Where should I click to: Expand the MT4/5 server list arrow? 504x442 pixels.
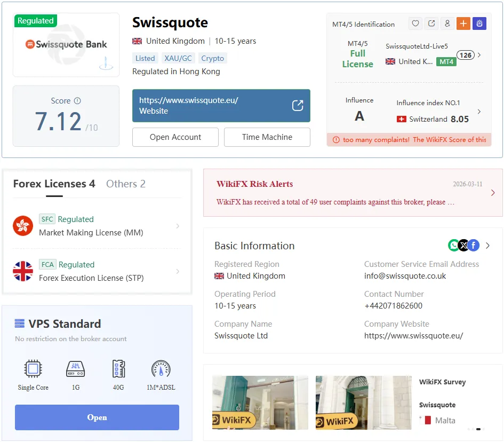click(479, 55)
